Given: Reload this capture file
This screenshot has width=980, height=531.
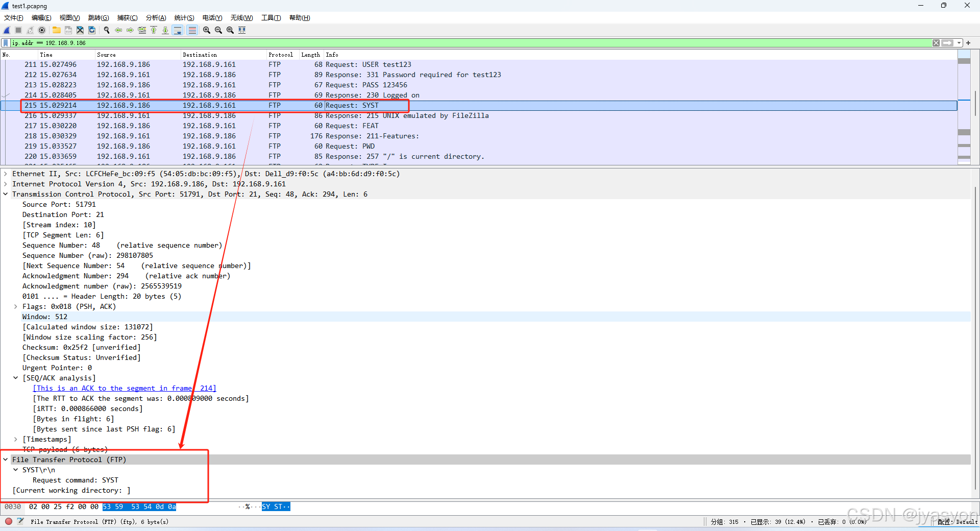Looking at the screenshot, I should click(92, 30).
